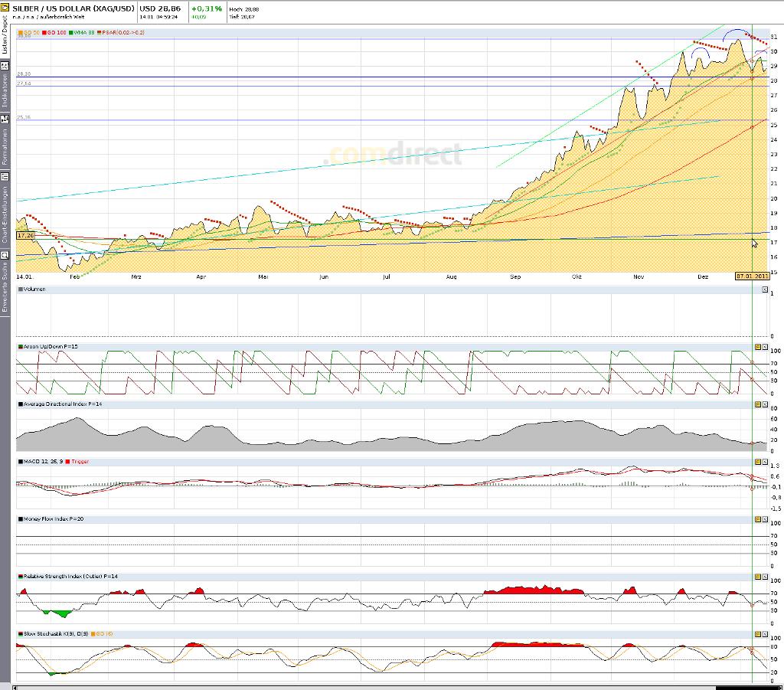Click the Aroon Up/Down P=15 label
Screen dimensions: 784x690
coord(51,346)
